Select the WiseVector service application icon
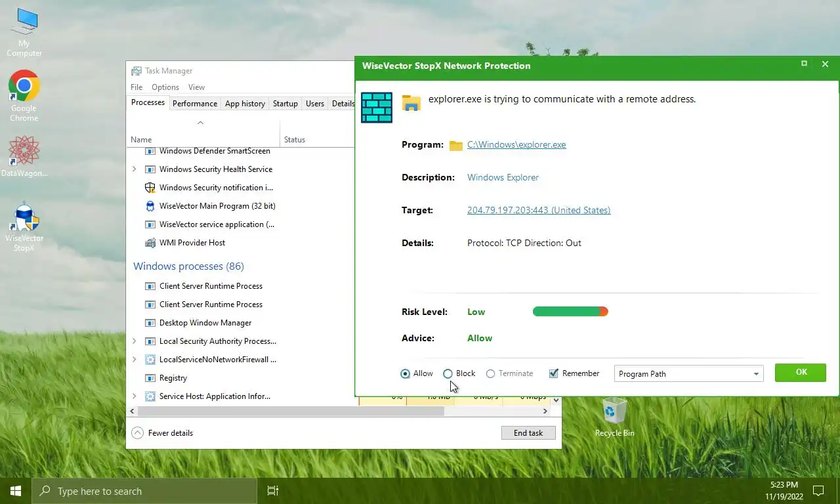 click(150, 224)
